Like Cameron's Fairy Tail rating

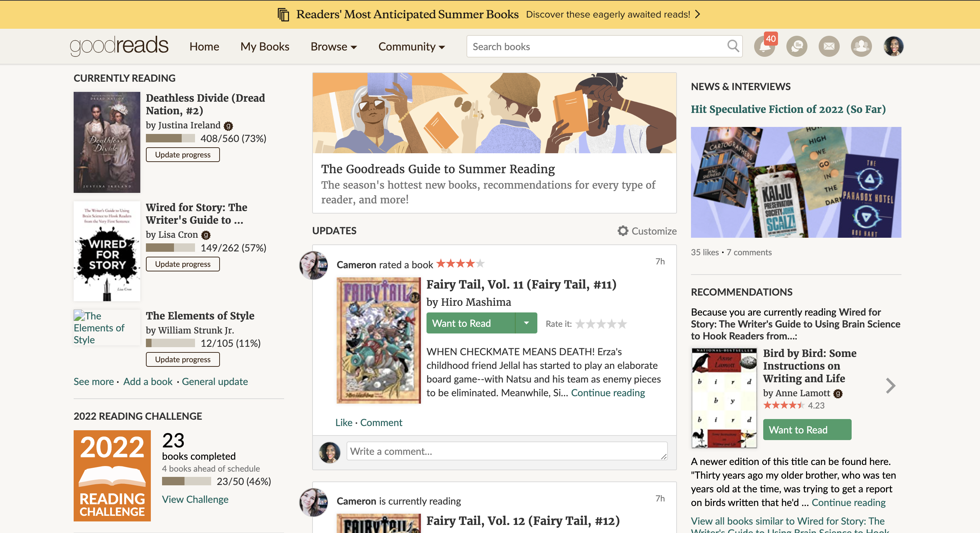pos(344,423)
